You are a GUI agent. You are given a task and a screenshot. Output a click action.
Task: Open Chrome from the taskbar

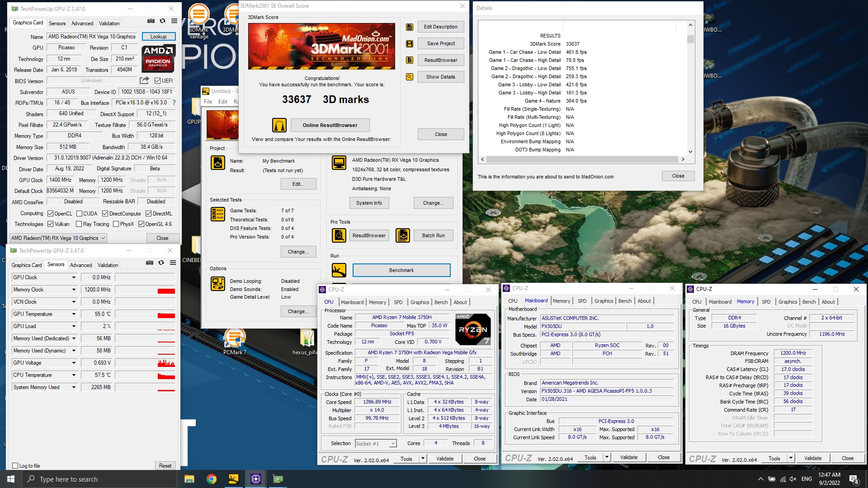click(x=211, y=479)
